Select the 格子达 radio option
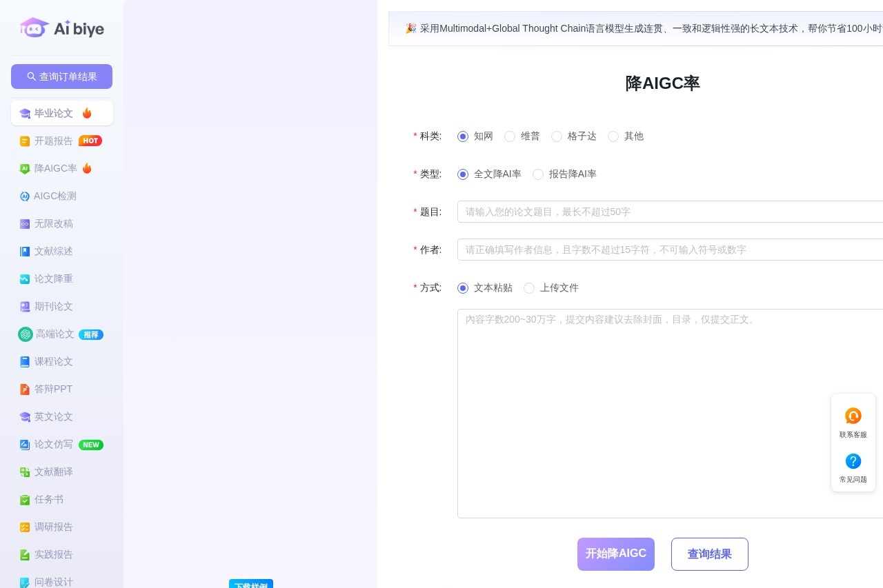 557,136
